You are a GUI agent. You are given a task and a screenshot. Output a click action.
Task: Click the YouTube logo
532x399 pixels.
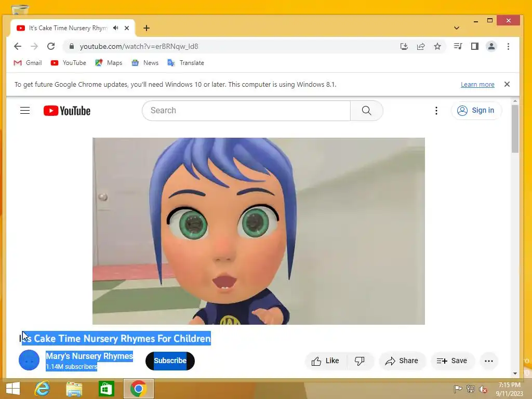(67, 111)
